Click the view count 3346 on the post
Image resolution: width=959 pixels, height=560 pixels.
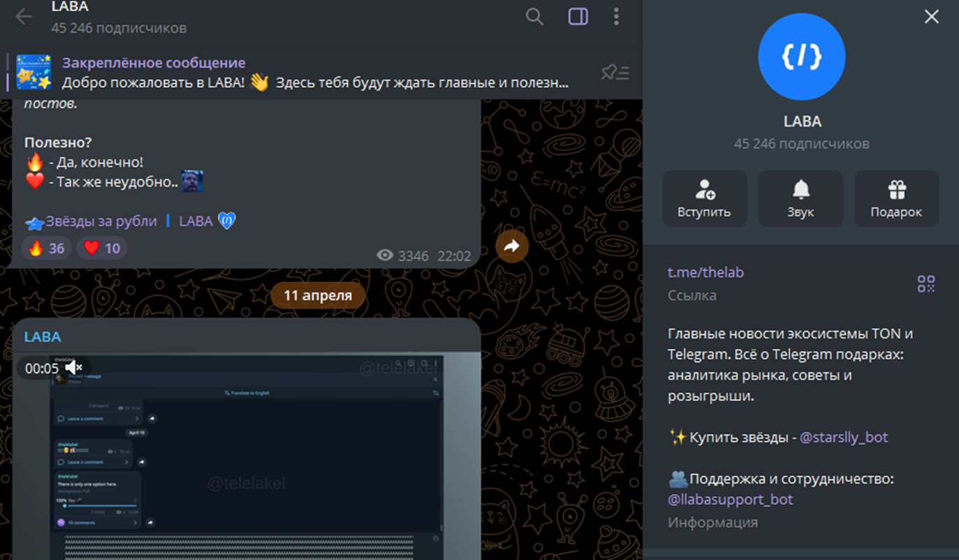[403, 256]
